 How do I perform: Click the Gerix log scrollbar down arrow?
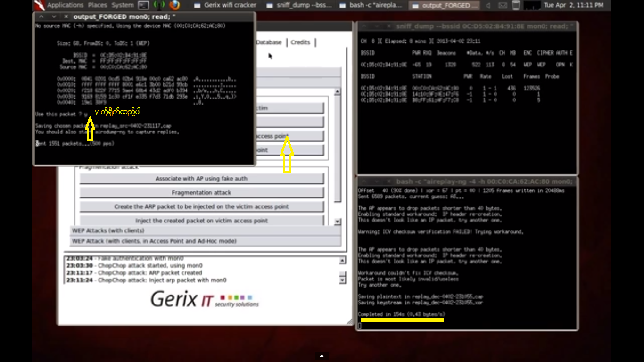[x=343, y=280]
